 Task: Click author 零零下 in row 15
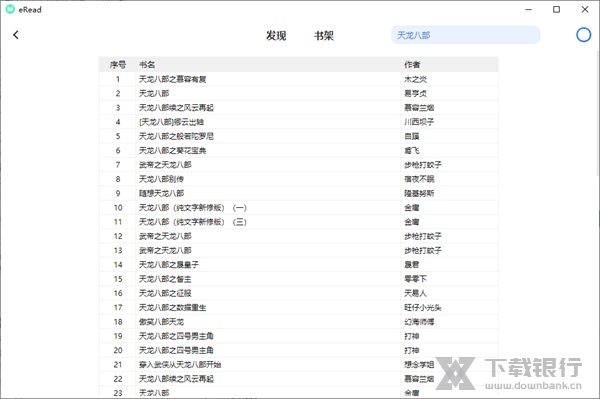tap(416, 279)
